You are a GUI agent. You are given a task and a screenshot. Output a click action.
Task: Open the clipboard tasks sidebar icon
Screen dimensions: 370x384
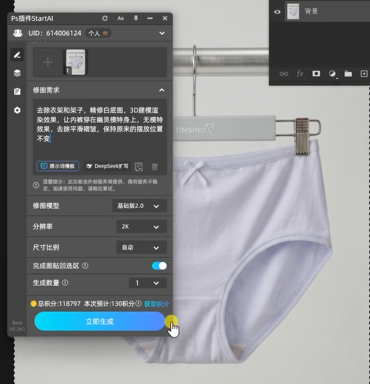click(17, 92)
